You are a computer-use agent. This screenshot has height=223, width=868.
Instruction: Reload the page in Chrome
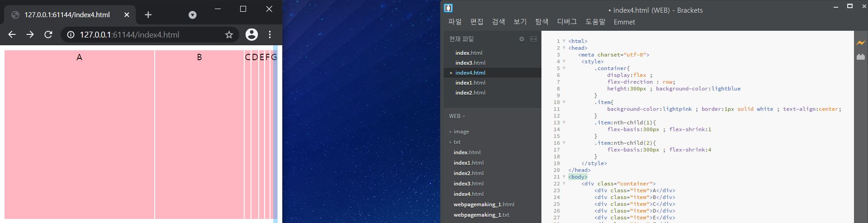(48, 35)
